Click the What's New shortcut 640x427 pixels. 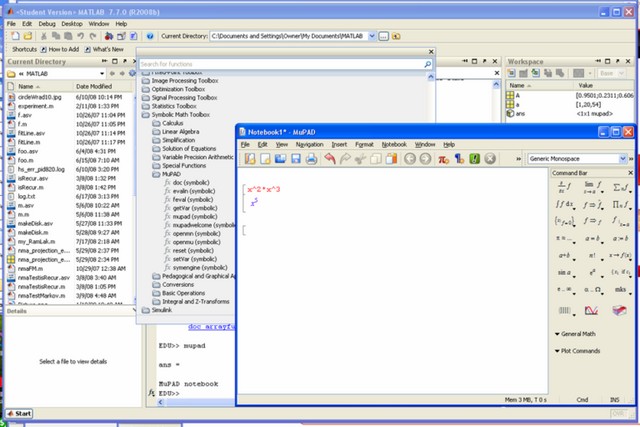[x=104, y=49]
